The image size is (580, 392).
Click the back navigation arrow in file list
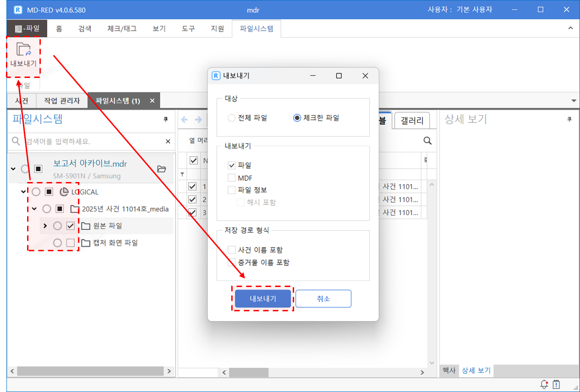[x=184, y=120]
